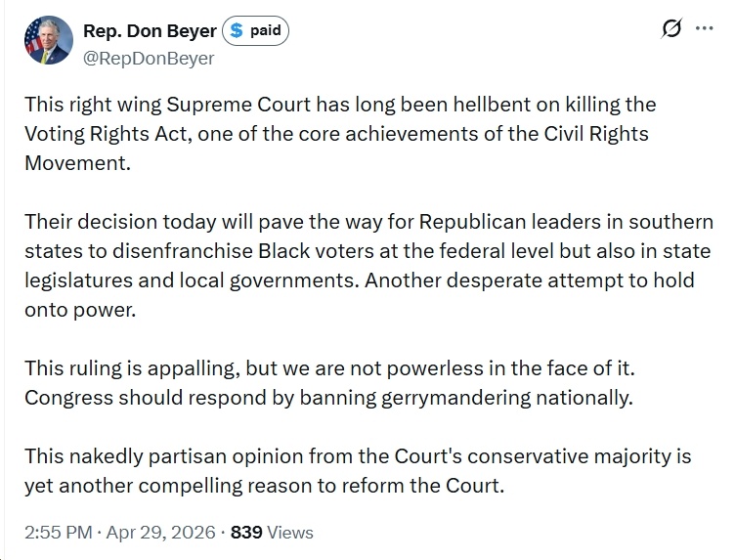Click the word 'Movement.' in the post

click(x=76, y=163)
